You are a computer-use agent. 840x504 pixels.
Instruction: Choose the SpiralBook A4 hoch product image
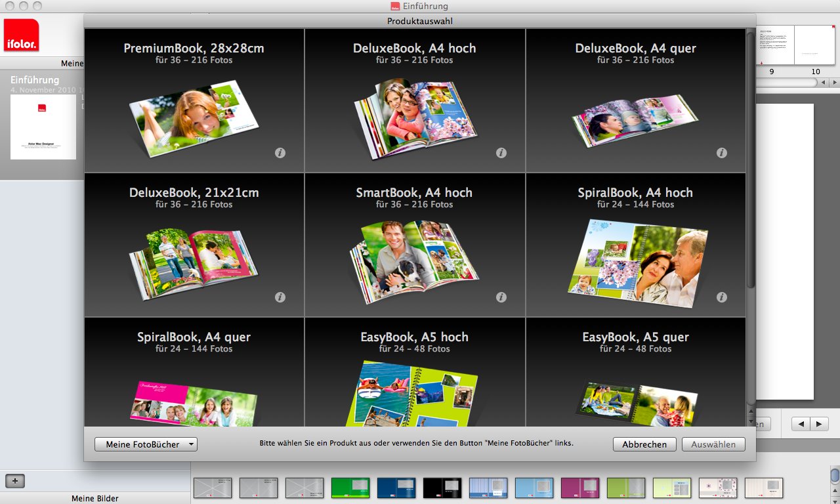(x=637, y=263)
